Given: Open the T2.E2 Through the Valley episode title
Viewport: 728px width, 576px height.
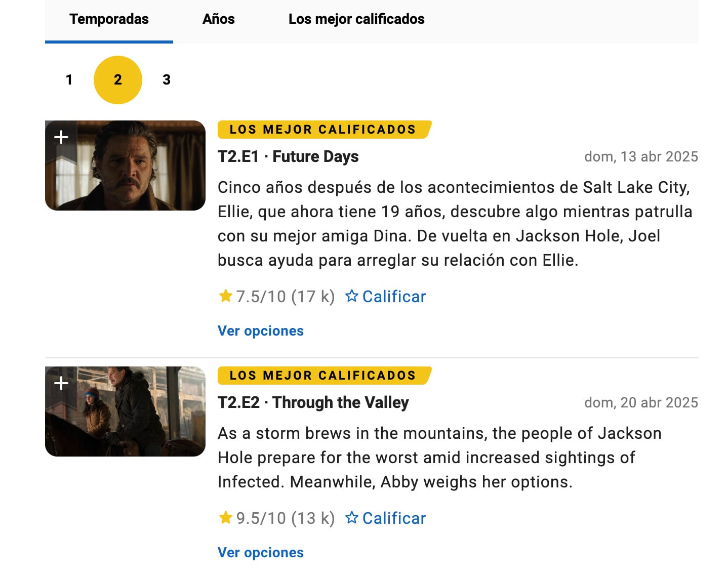Looking at the screenshot, I should (313, 402).
